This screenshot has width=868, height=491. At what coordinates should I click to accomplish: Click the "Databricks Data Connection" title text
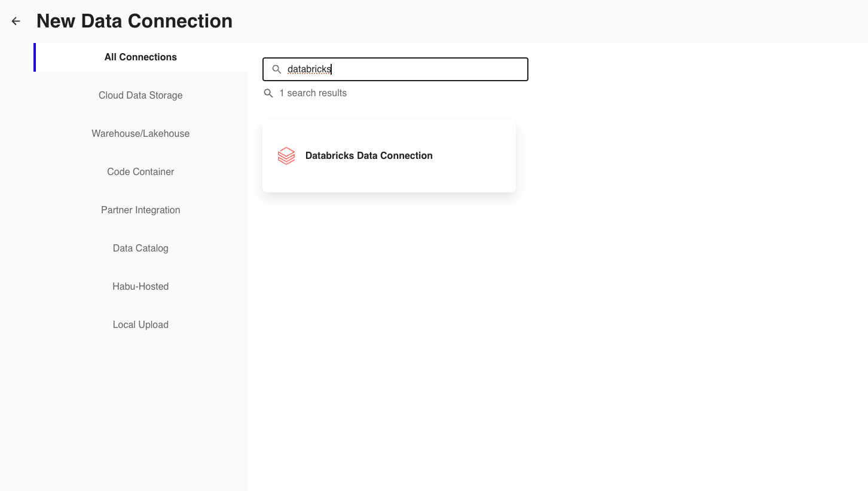[x=369, y=156]
